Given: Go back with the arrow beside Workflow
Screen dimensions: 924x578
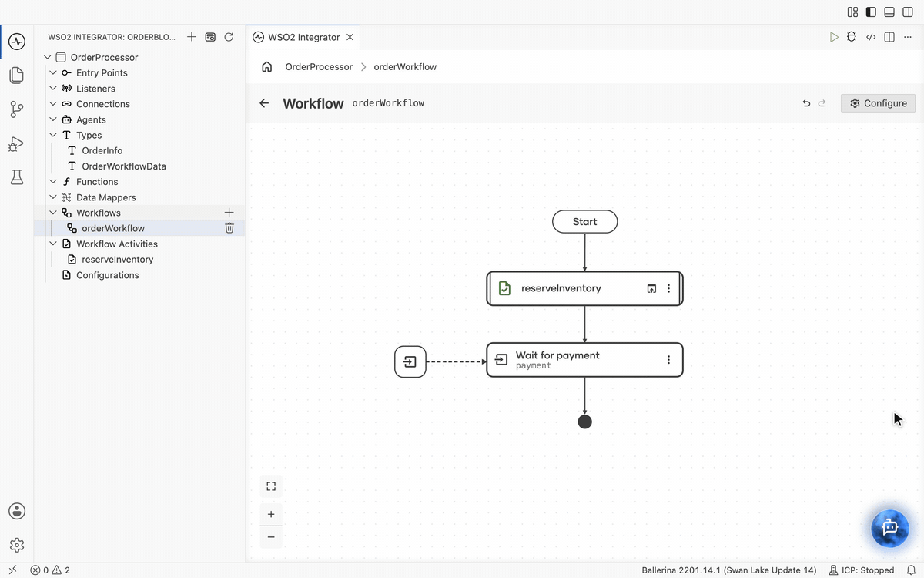Looking at the screenshot, I should pos(264,103).
